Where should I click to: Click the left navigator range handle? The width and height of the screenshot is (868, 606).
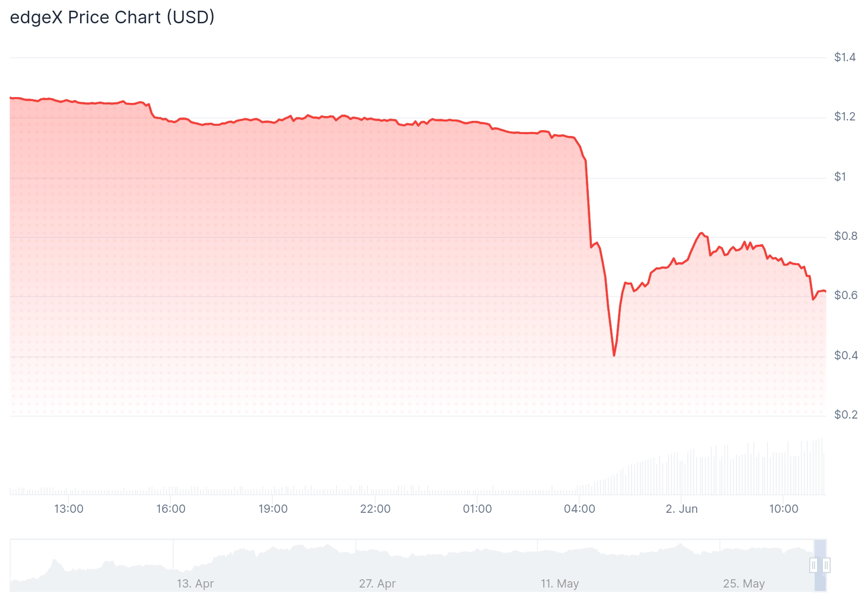pyautogui.click(x=814, y=565)
